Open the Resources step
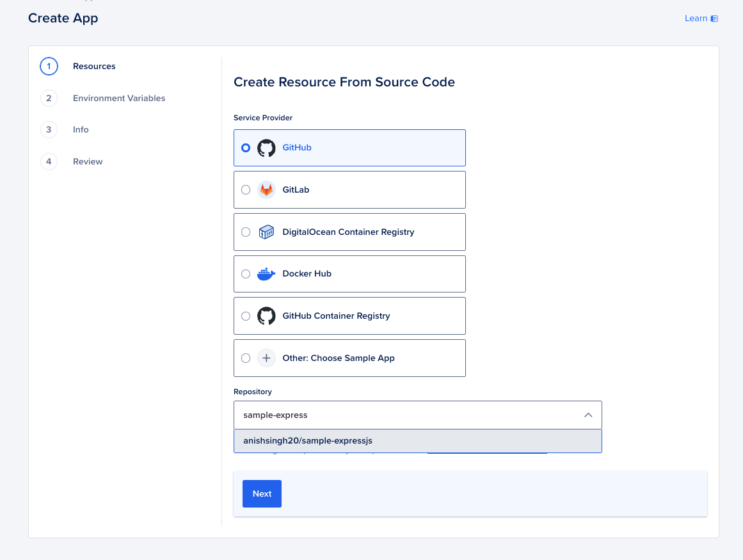This screenshot has height=560, width=743. click(94, 67)
